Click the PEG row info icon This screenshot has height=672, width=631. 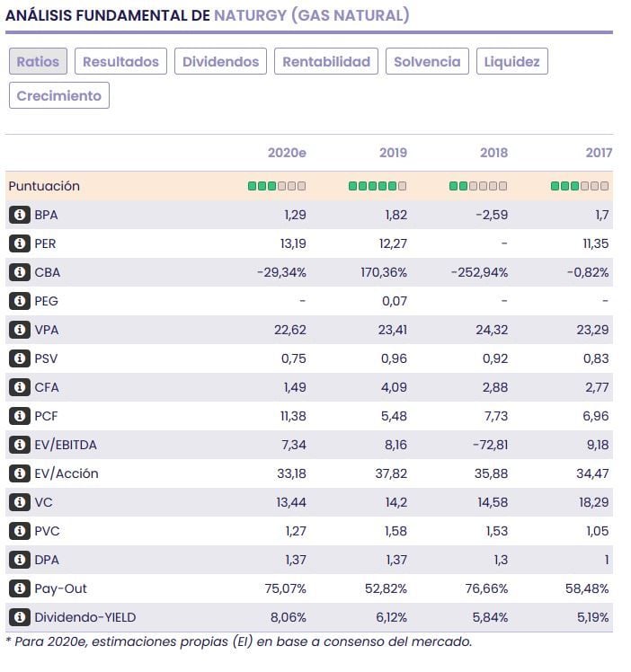tap(19, 301)
